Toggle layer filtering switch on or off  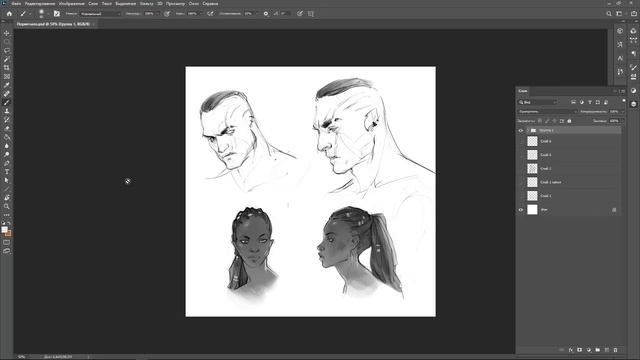point(624,101)
